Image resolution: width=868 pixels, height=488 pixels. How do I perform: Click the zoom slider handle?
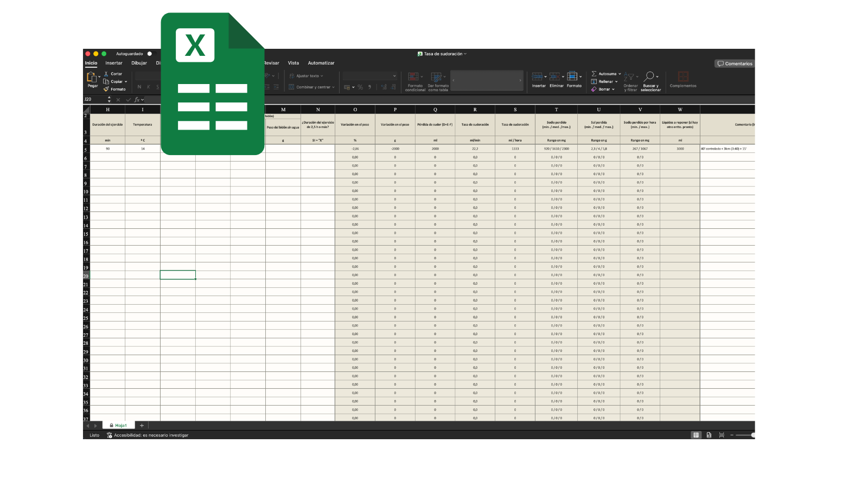[753, 435]
